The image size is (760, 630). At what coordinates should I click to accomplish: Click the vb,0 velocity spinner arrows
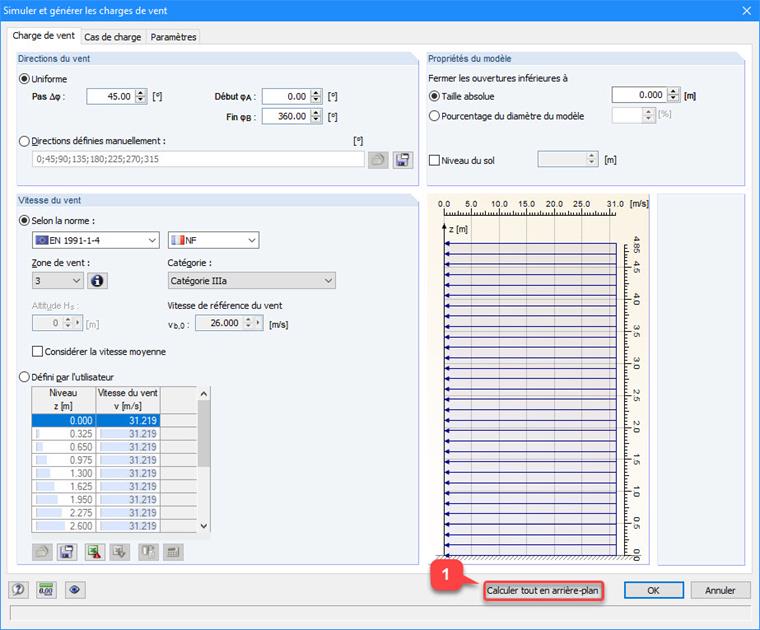point(248,323)
